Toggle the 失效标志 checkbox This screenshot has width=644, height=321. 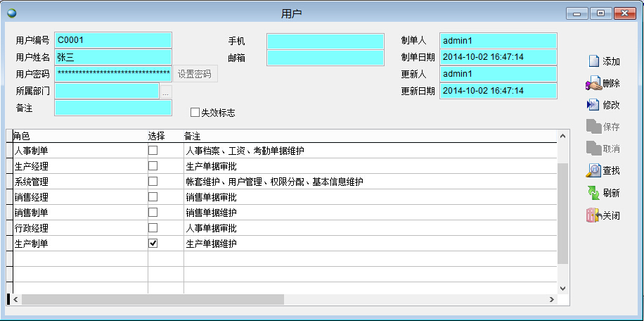195,112
